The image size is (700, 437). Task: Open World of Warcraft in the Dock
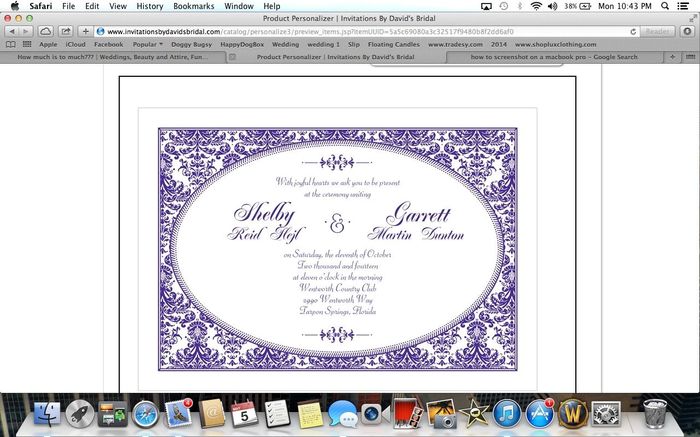[x=573, y=414]
